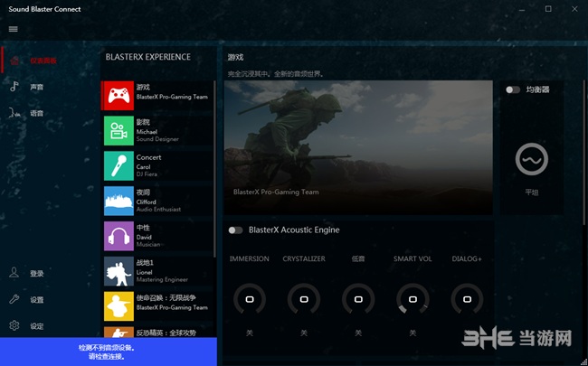588x366 pixels.
Task: Click the blue no-audio-device notification banner
Action: pyautogui.click(x=109, y=352)
